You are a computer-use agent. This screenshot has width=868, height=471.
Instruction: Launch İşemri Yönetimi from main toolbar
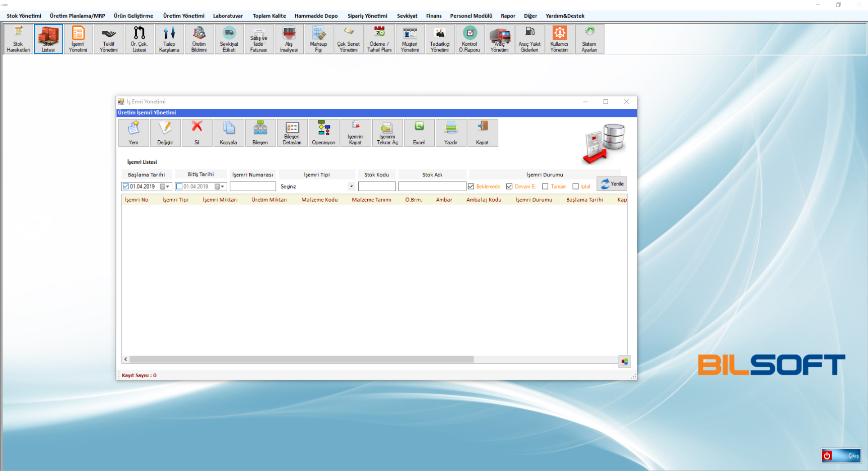(78, 39)
